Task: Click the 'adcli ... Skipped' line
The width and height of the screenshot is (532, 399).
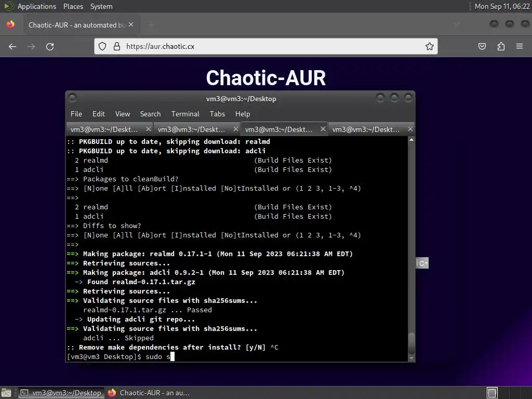Action: click(118, 338)
